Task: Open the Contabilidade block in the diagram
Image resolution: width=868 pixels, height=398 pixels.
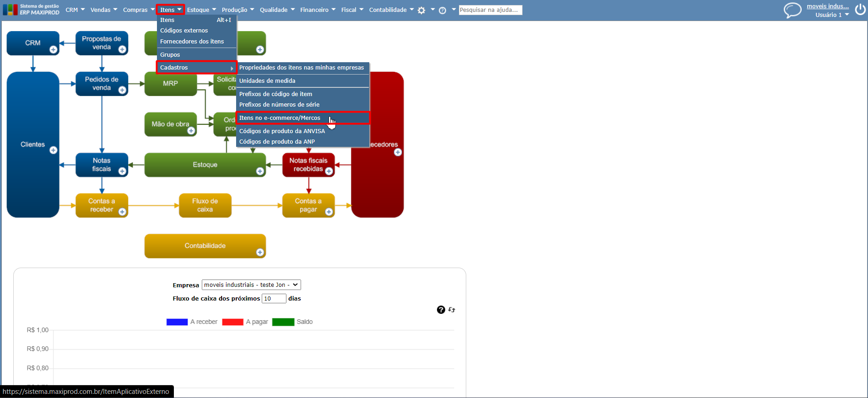Action: click(x=205, y=246)
